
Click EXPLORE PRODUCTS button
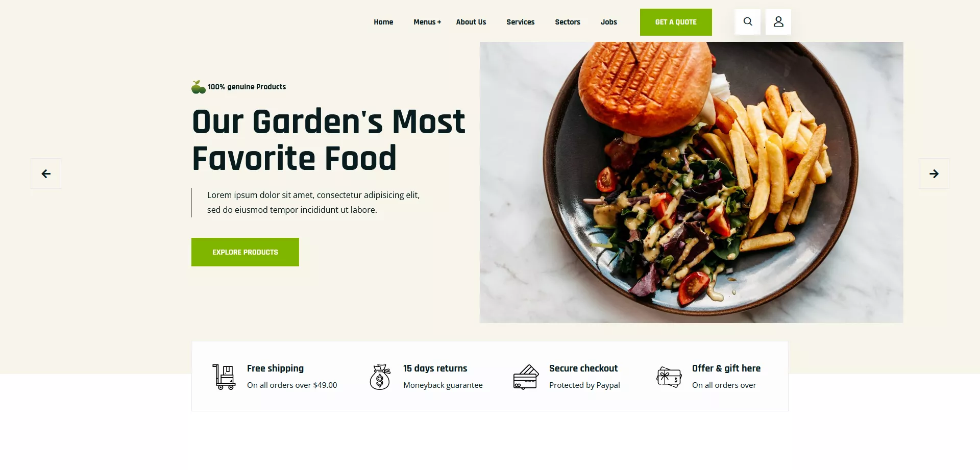tap(245, 252)
